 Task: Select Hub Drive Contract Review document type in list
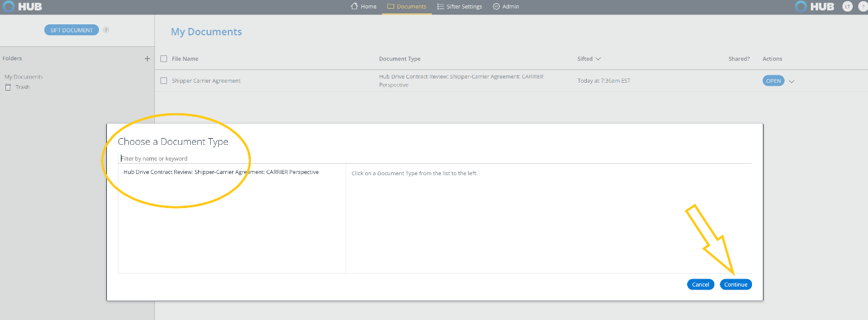pos(221,172)
